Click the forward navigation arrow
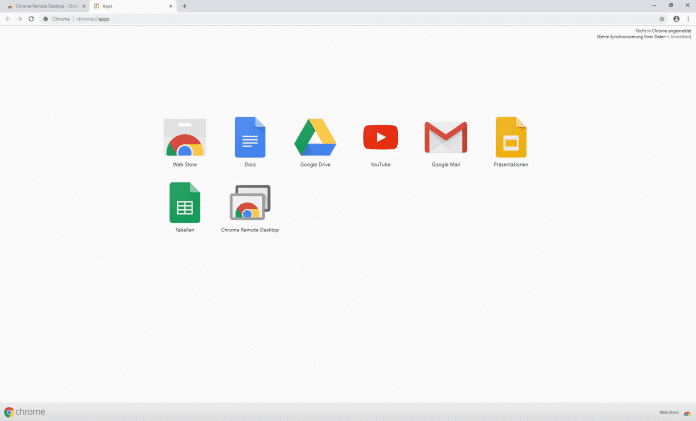The height and width of the screenshot is (421, 696). coord(19,19)
